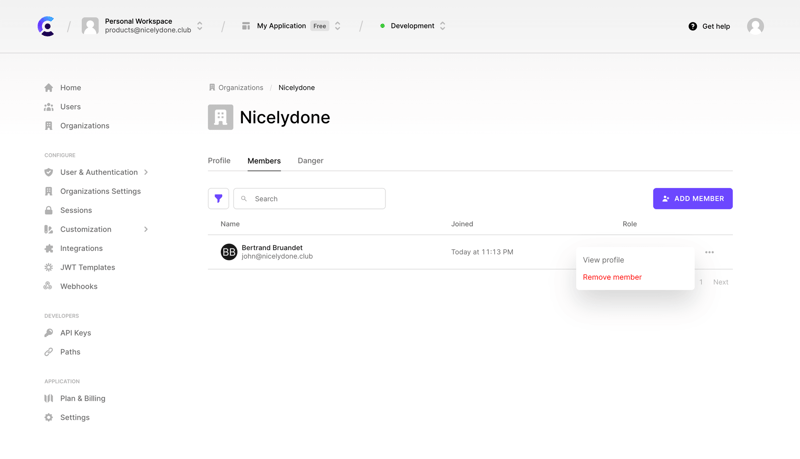Click the Next pagination button
Screen dimensions: 800x459
click(720, 282)
